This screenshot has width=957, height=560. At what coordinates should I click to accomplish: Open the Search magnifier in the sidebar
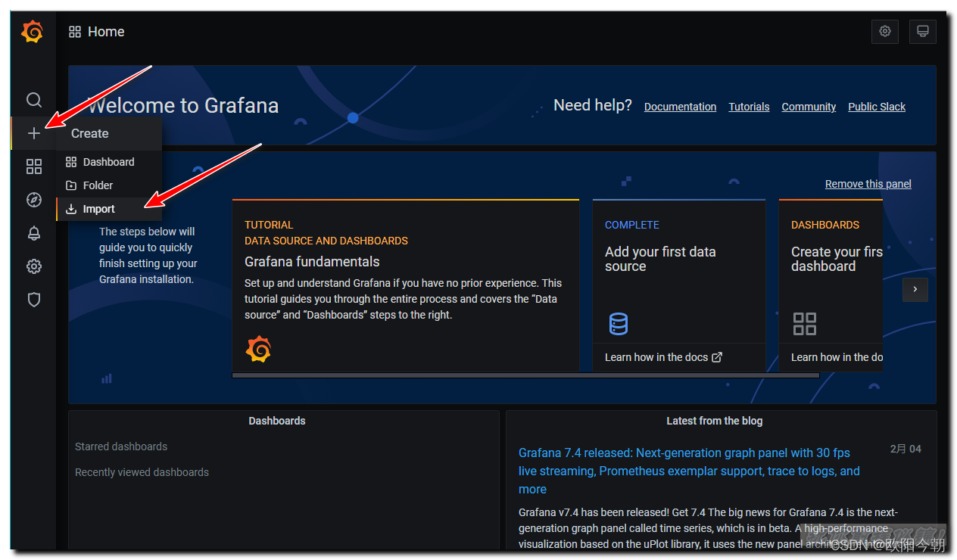pyautogui.click(x=34, y=100)
